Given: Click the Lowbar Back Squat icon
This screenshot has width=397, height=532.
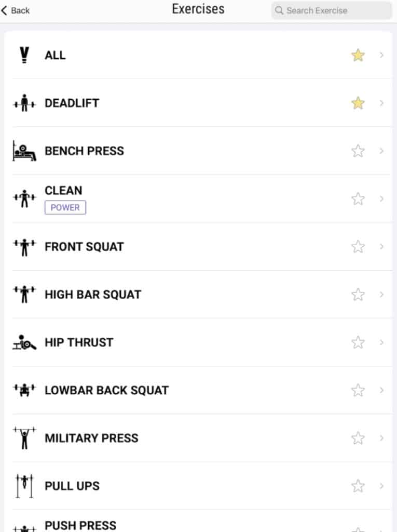Looking at the screenshot, I should point(24,390).
